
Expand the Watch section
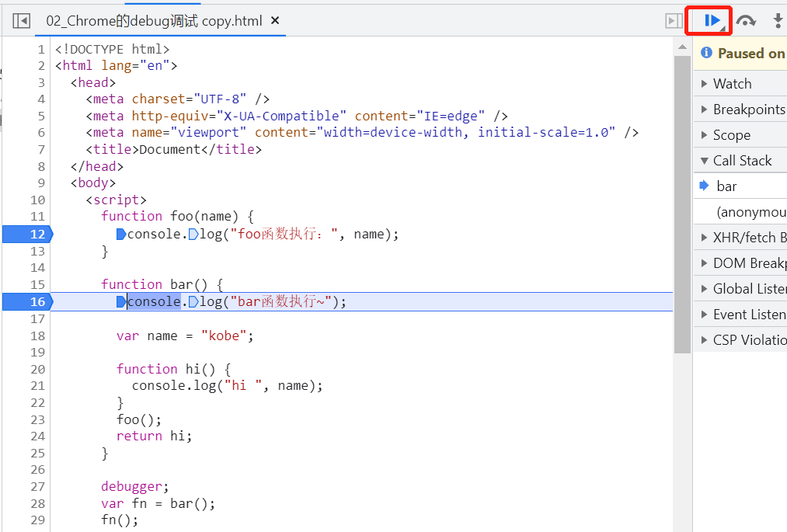coord(732,84)
